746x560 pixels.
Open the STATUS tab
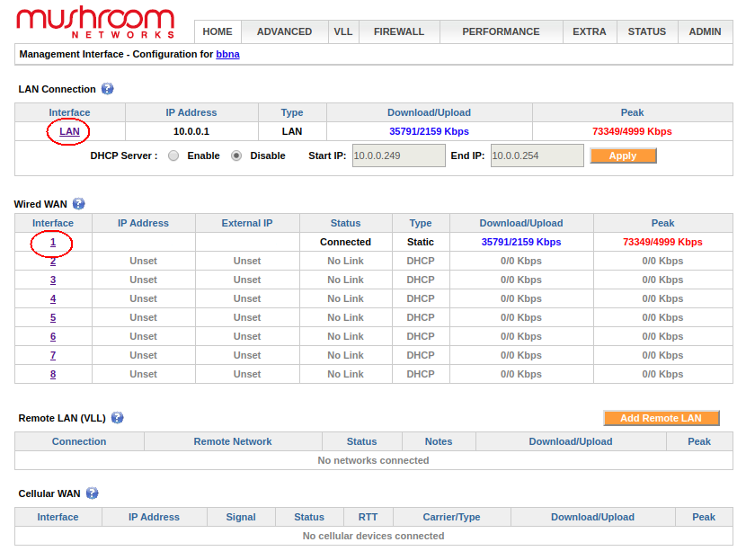coord(647,31)
